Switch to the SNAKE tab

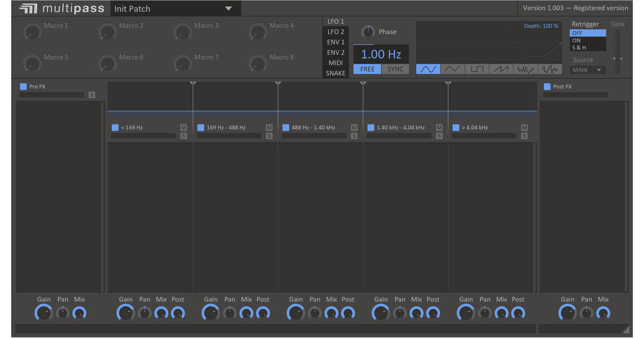point(335,73)
